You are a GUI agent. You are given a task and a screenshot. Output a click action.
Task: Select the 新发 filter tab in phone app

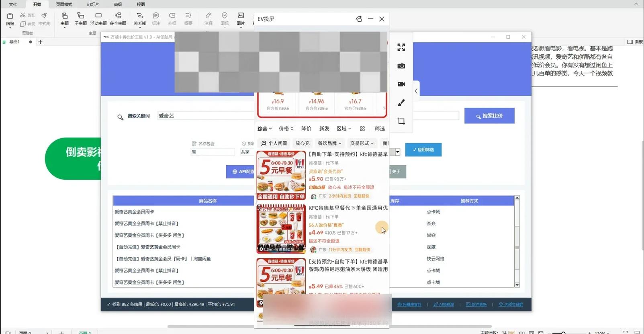click(x=324, y=129)
